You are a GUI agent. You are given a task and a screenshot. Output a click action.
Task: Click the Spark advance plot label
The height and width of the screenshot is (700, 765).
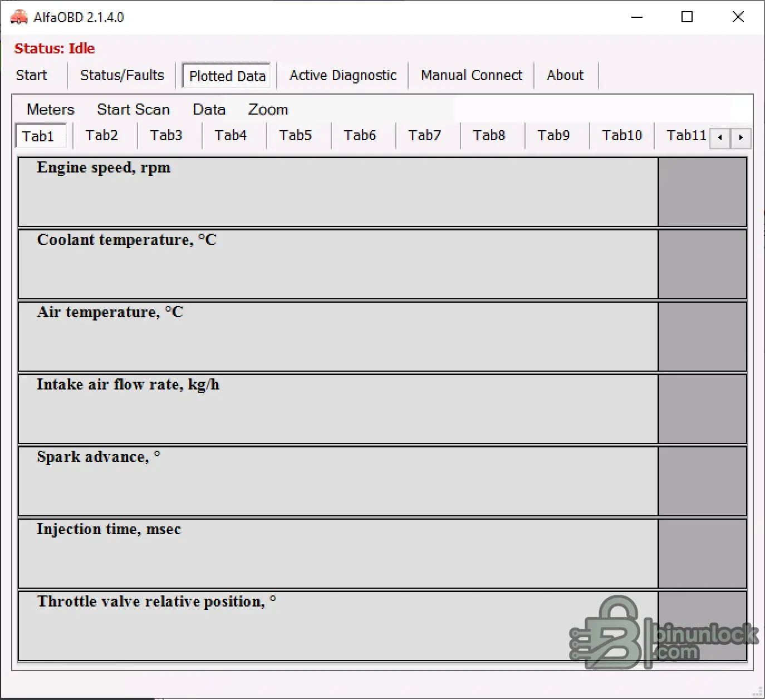(x=99, y=457)
